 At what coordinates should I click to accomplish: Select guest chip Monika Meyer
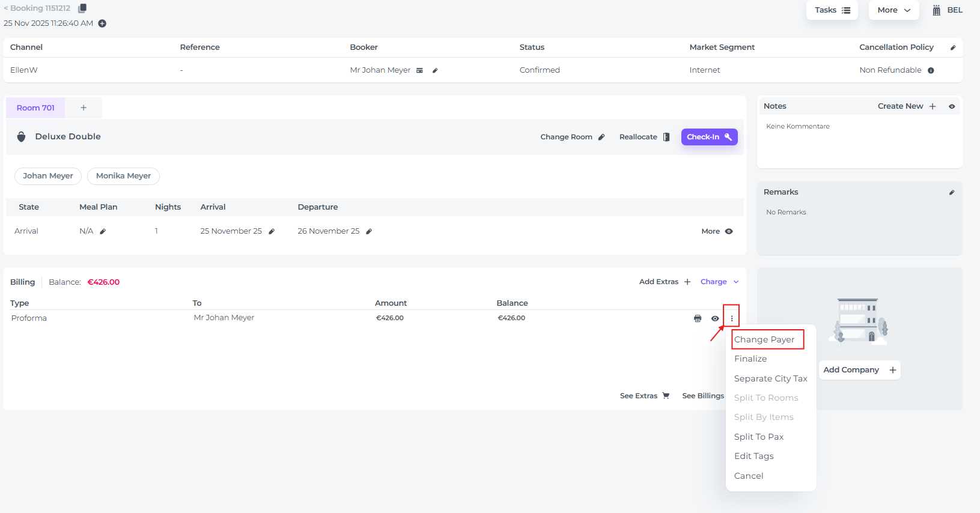coord(123,176)
